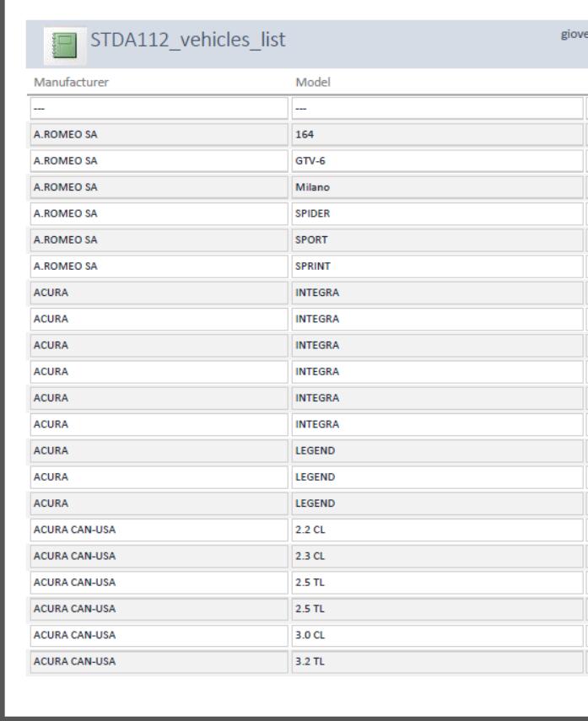This screenshot has width=588, height=721.
Task: Select the 2.2 CL model cell
Action: pyautogui.click(x=438, y=530)
